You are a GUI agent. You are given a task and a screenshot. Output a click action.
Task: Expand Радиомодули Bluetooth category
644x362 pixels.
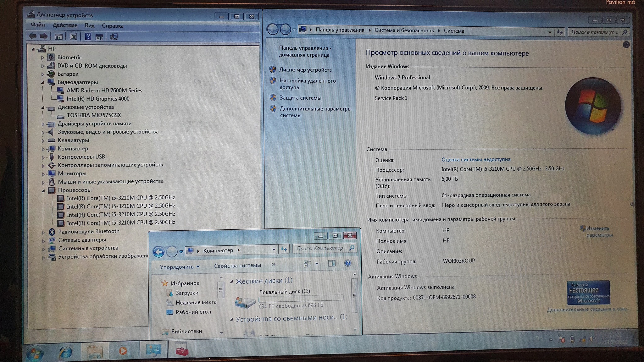click(43, 232)
